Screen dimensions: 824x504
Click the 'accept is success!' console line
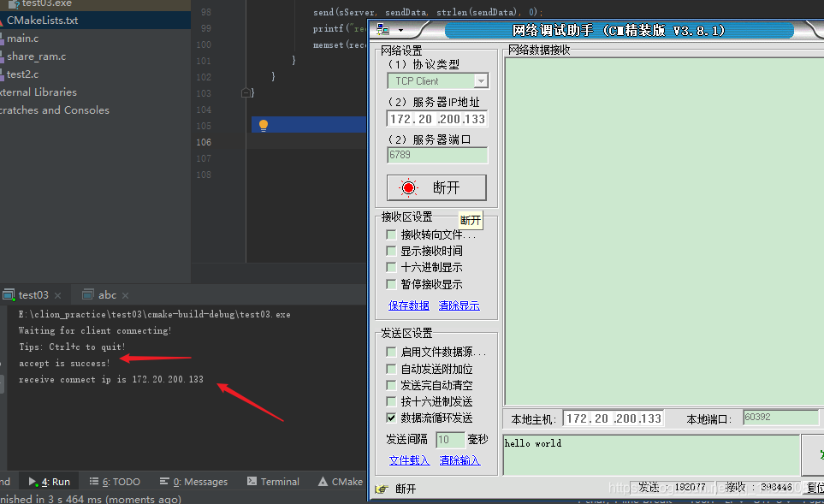[x=64, y=363]
